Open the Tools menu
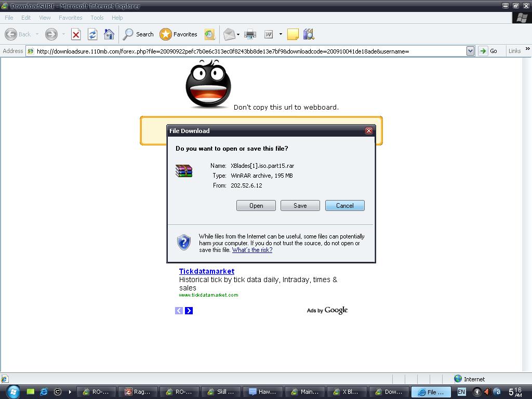532x399 pixels. tap(97, 18)
